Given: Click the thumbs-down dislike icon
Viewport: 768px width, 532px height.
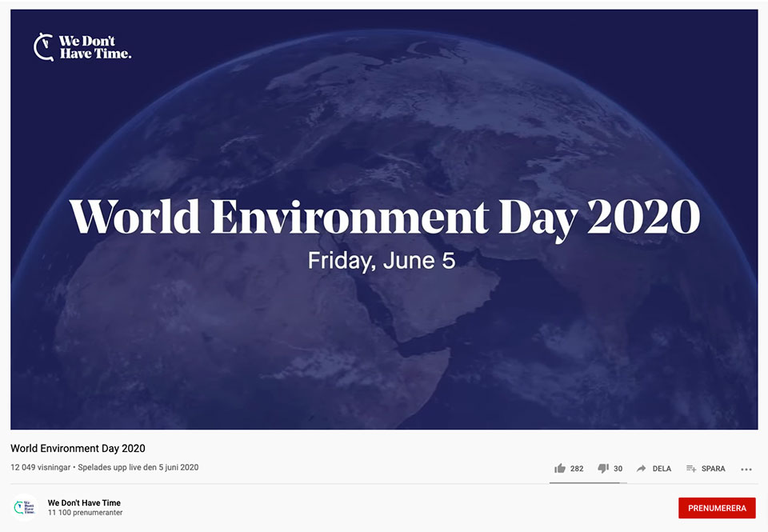Looking at the screenshot, I should (602, 468).
